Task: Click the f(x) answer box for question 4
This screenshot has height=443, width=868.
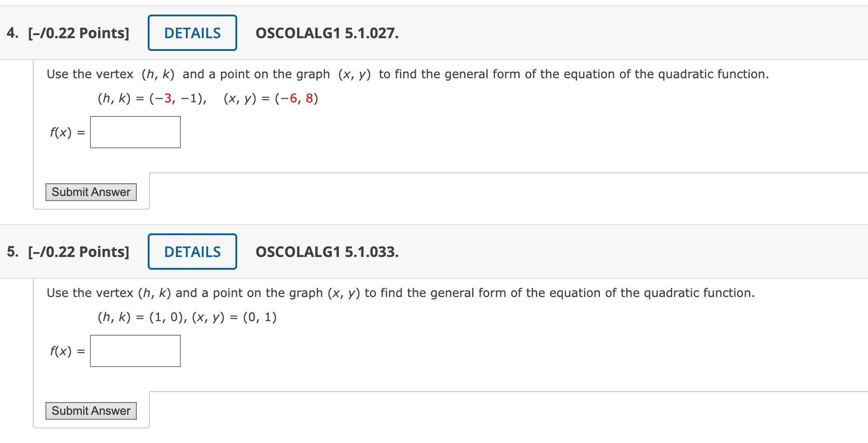Action: click(135, 131)
